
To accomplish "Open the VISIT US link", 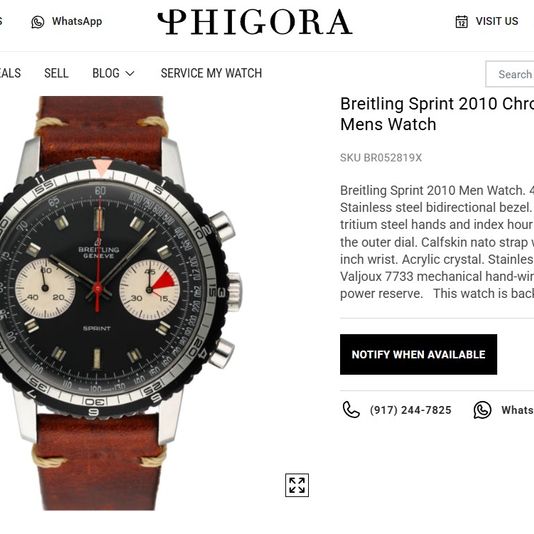I will [497, 21].
